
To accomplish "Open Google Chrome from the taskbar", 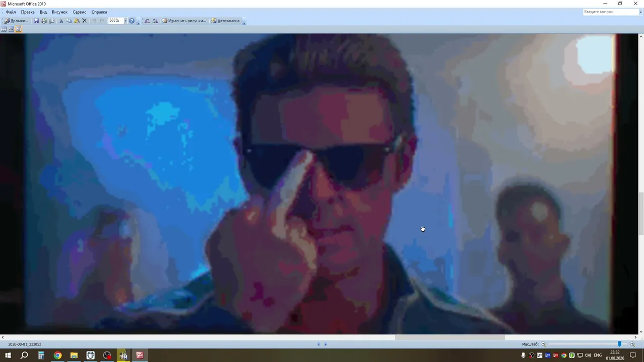I will click(58, 355).
